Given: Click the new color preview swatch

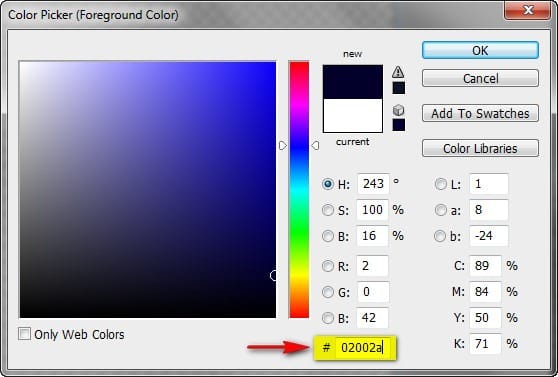Looking at the screenshot, I should coord(353,82).
